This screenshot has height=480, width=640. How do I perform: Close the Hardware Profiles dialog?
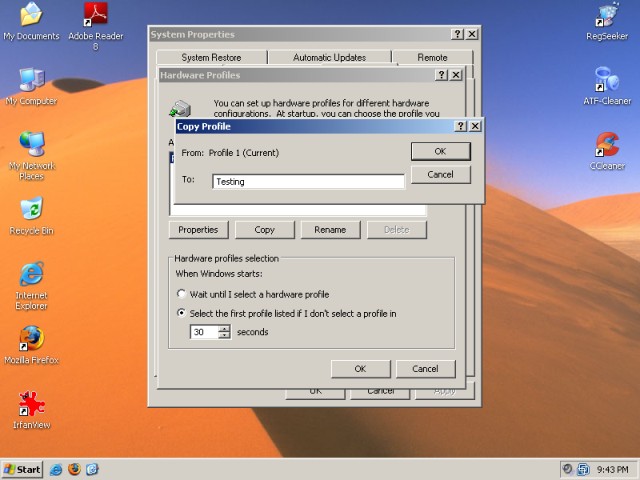click(x=456, y=75)
